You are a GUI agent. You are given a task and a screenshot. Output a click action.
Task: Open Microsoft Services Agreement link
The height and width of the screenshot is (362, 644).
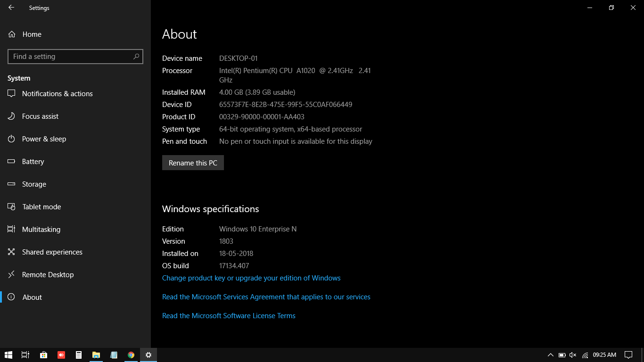(266, 297)
